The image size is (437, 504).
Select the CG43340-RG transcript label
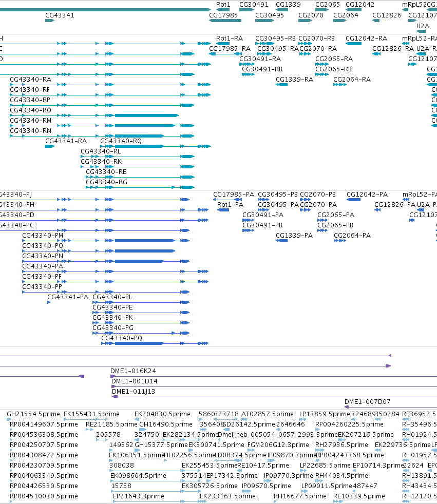pyautogui.click(x=106, y=182)
